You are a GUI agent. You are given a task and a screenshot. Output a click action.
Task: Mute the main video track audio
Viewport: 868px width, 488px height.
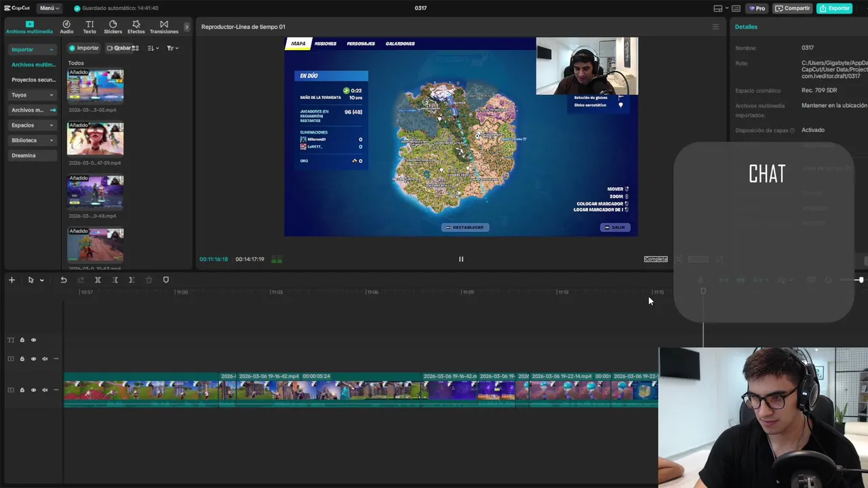coord(45,390)
